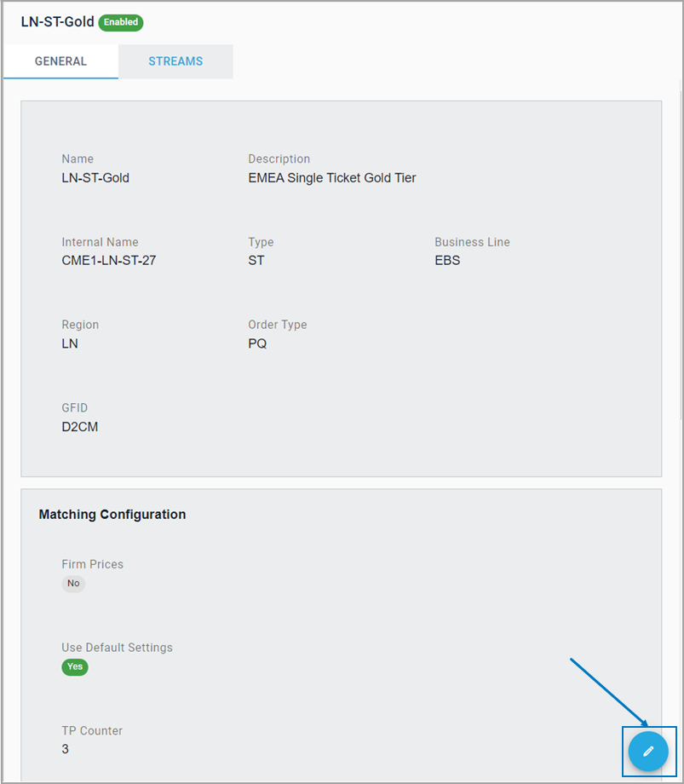Click the GFID value D2CM

click(79, 426)
